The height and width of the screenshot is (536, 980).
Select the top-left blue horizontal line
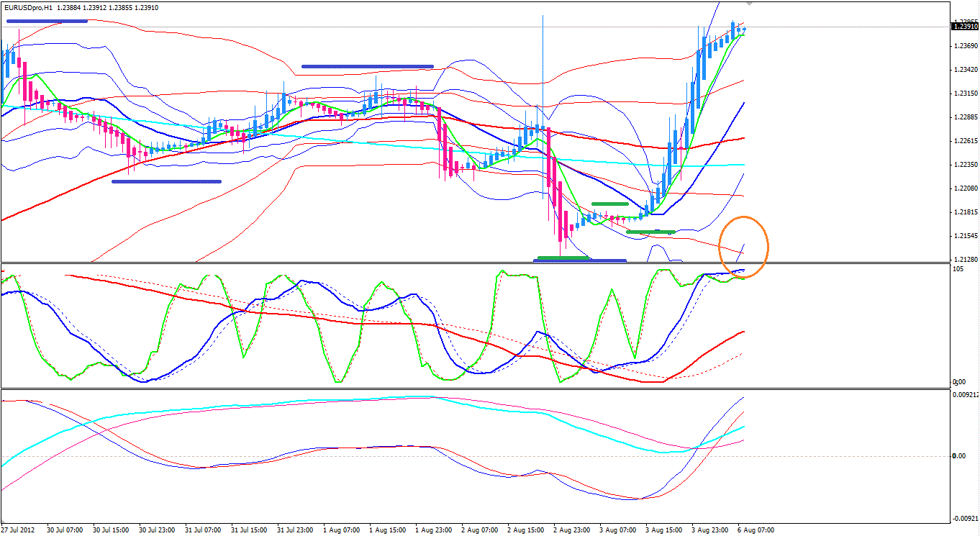[x=47, y=21]
